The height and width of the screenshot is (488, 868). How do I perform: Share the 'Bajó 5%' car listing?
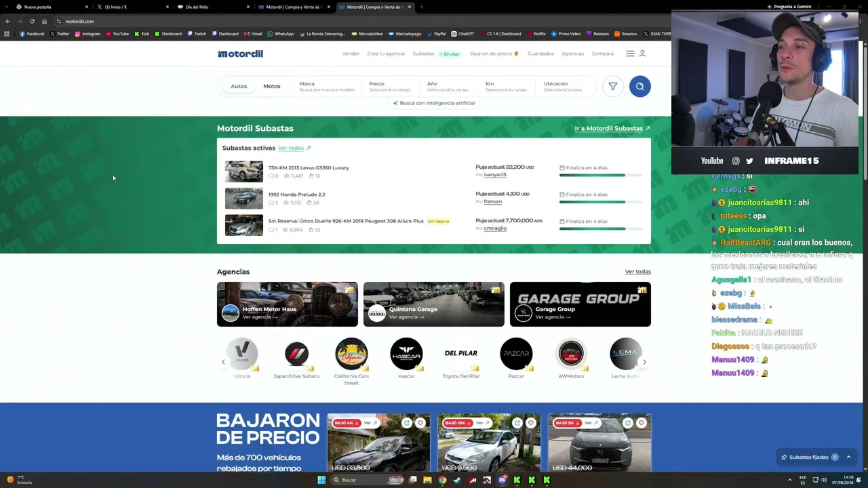628,423
